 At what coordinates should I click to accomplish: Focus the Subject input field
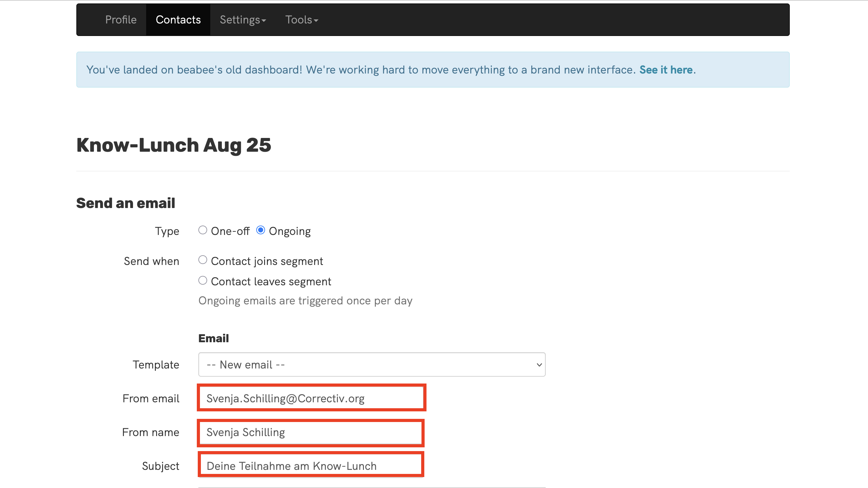click(310, 465)
